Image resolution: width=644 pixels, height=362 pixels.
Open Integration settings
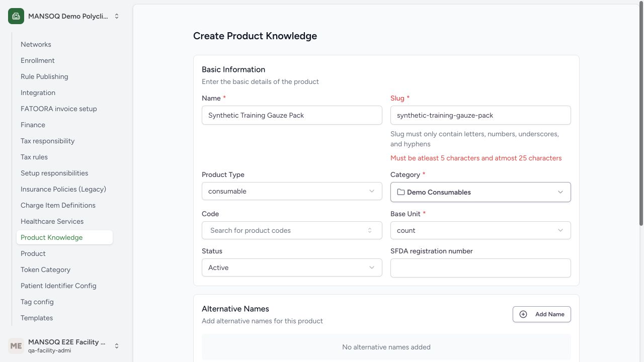[x=64, y=93]
